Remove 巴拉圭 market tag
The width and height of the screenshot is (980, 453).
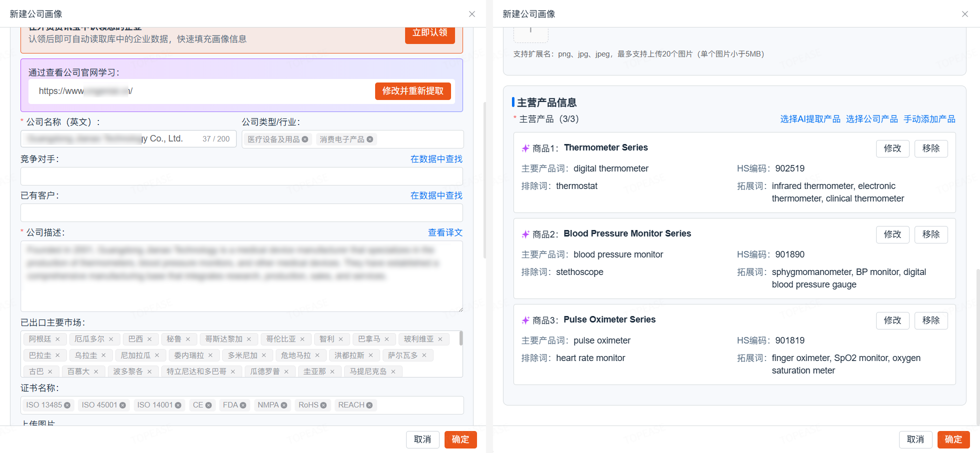point(57,355)
